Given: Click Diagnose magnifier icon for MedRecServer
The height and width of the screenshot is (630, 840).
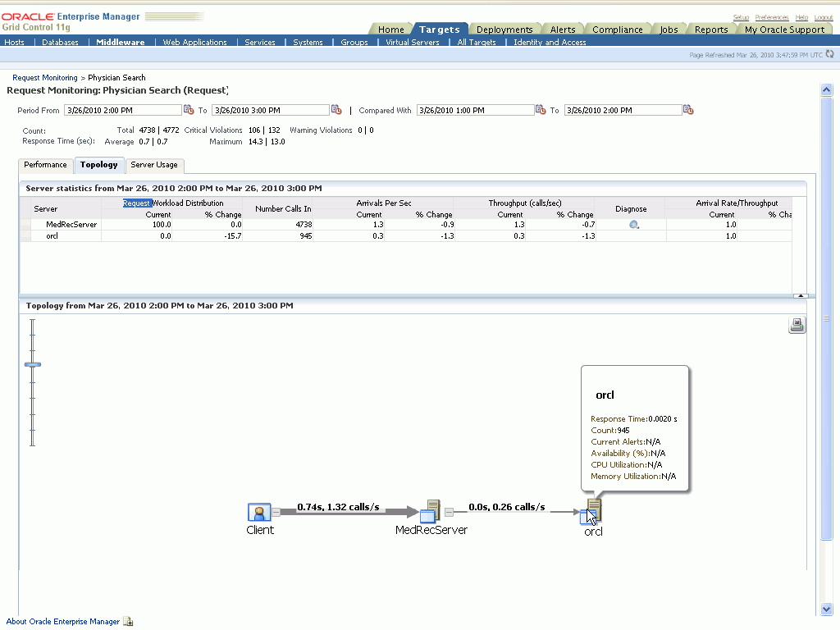Looking at the screenshot, I should click(634, 225).
